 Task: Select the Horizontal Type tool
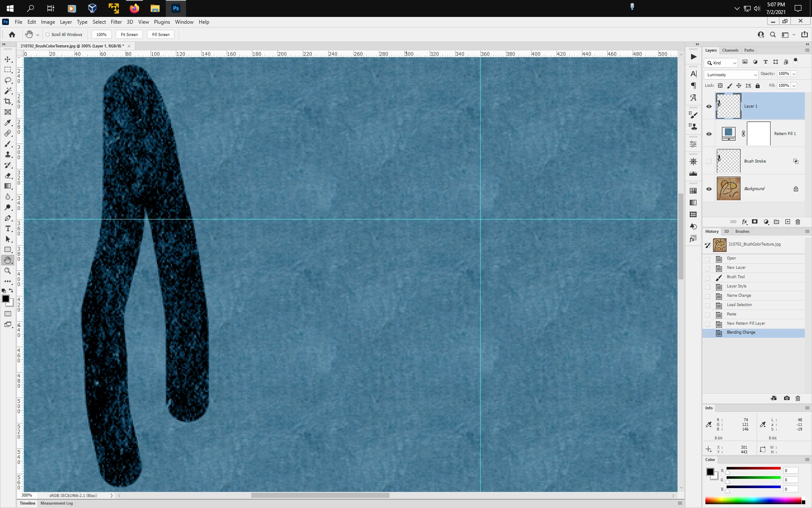pyautogui.click(x=8, y=229)
